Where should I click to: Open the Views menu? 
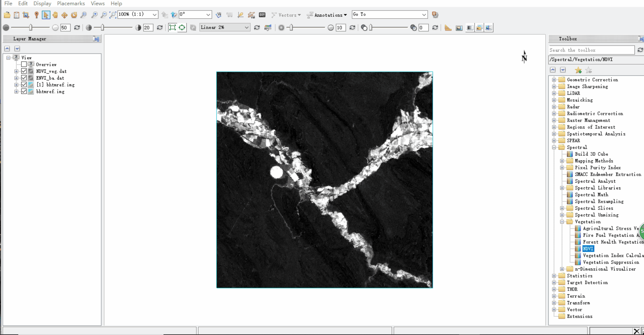pos(98,3)
